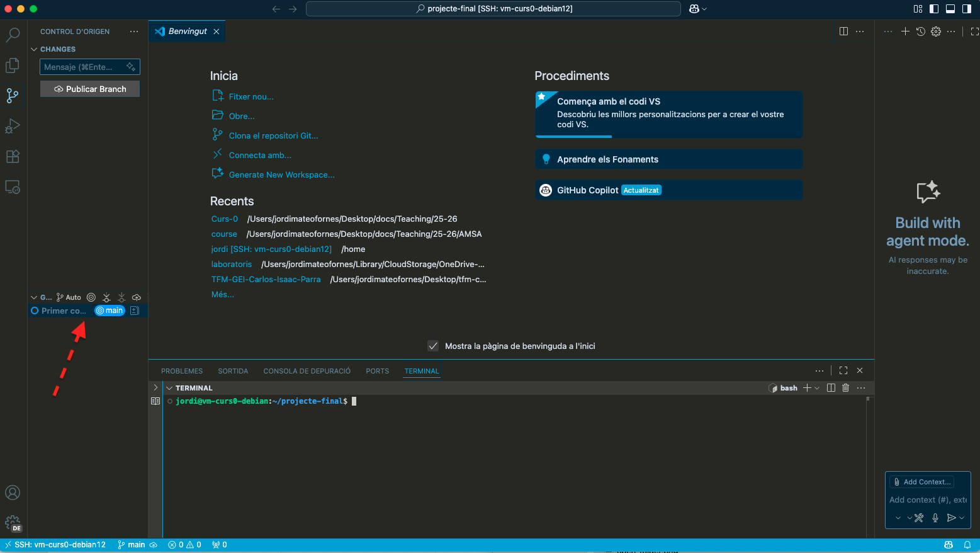The image size is (980, 553).
Task: Open Copilot dropdown arrow in title bar
Action: click(x=704, y=9)
